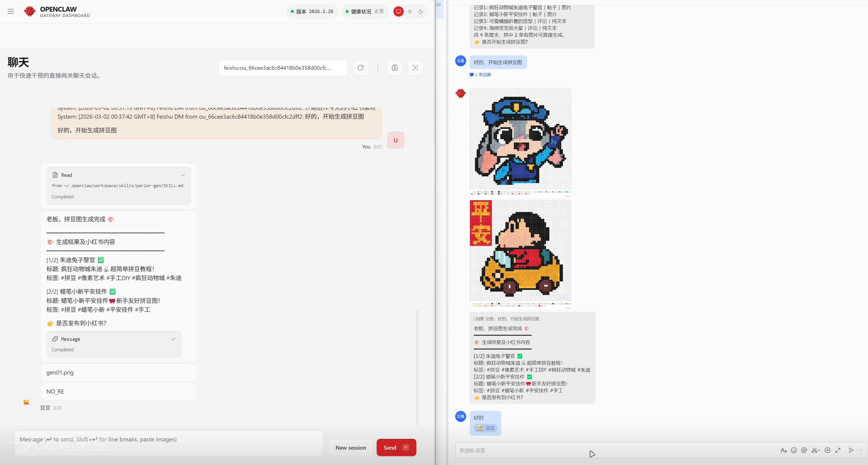Click the 回复 北鱼 quoted reply line

(x=506, y=319)
